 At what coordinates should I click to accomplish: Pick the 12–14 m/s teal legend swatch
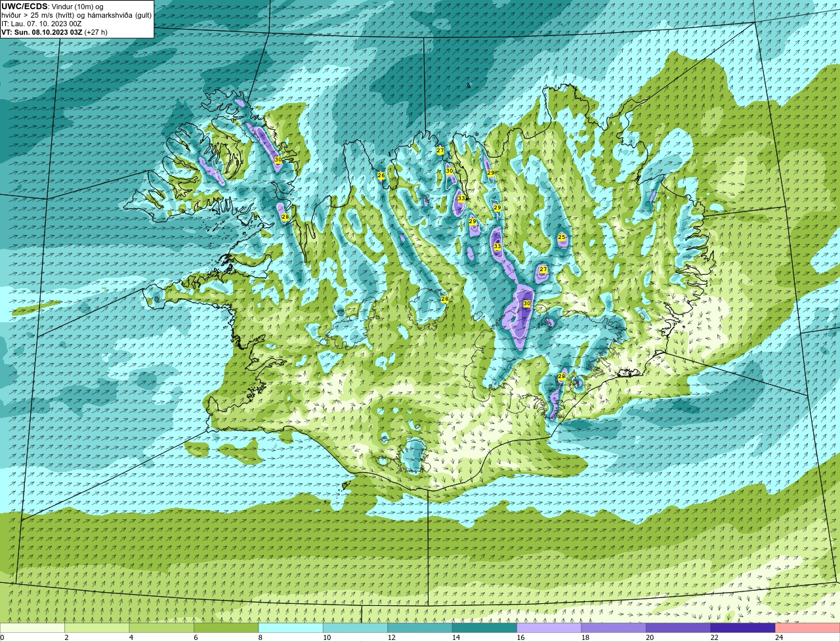coord(420,628)
